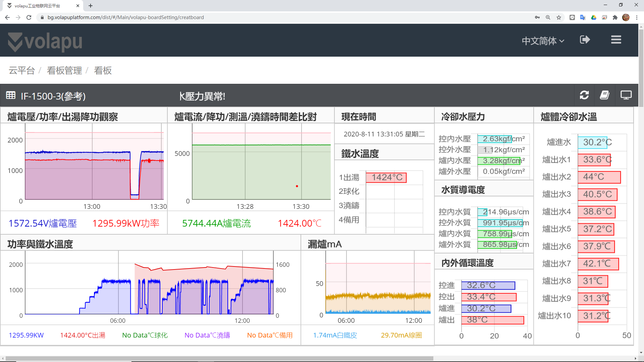Image resolution: width=644 pixels, height=362 pixels.
Task: Open browser extensions puzzle icon
Action: pyautogui.click(x=615, y=17)
